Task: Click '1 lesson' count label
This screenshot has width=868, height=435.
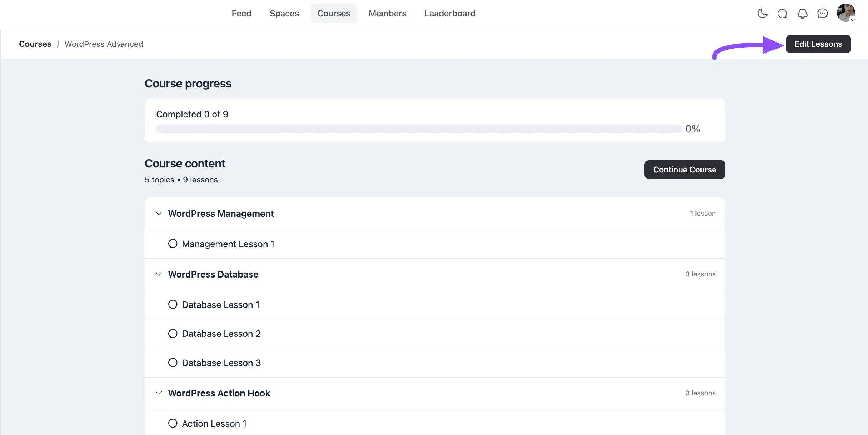Action: coord(703,213)
